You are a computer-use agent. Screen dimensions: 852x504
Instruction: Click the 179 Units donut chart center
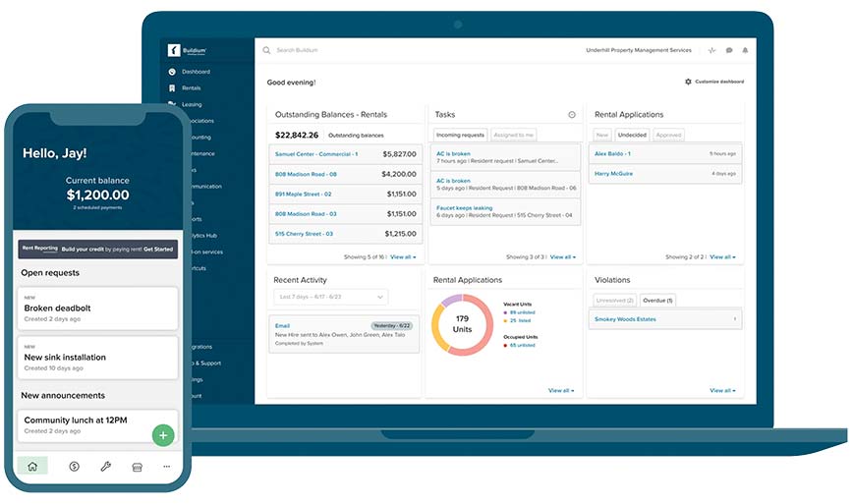point(462,324)
